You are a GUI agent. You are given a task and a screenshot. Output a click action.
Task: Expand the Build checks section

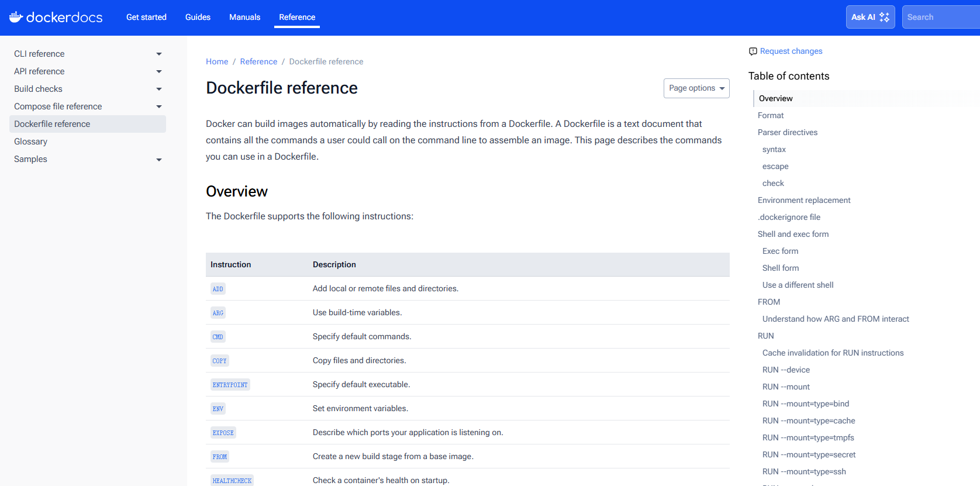[159, 89]
